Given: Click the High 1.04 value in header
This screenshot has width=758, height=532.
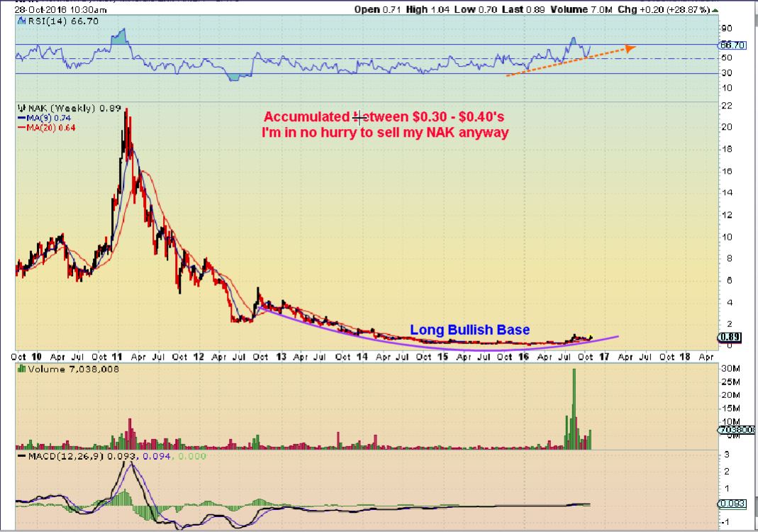Looking at the screenshot, I should coord(428,10).
